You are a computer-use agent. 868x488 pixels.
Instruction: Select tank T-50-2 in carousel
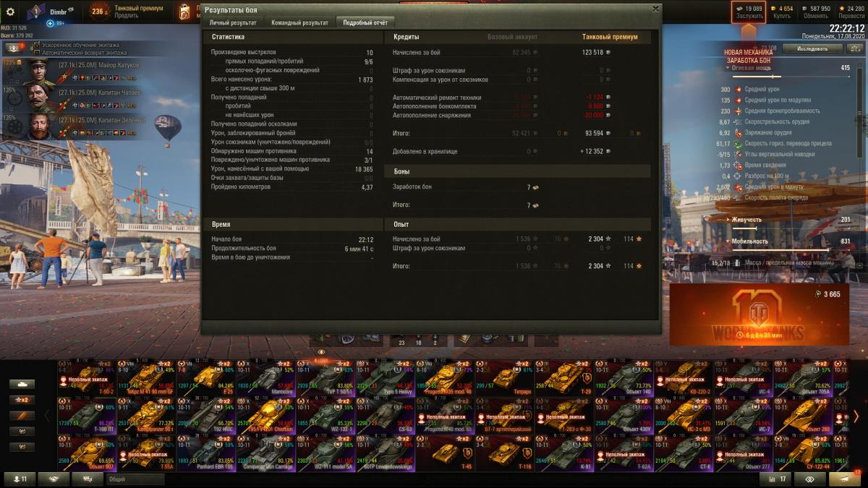tap(85, 377)
